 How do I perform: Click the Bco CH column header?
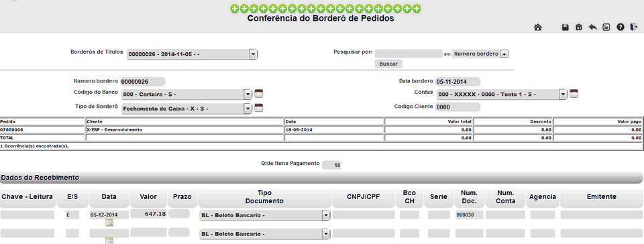click(409, 197)
